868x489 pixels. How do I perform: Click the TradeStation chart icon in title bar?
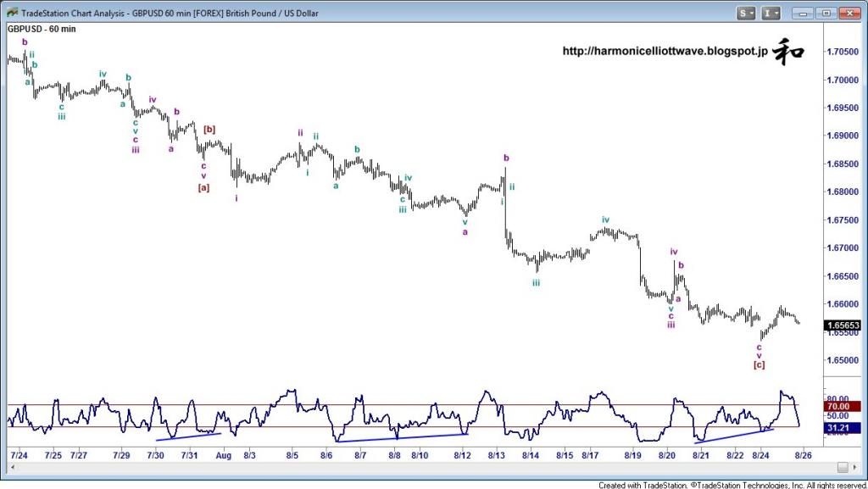pos(12,12)
